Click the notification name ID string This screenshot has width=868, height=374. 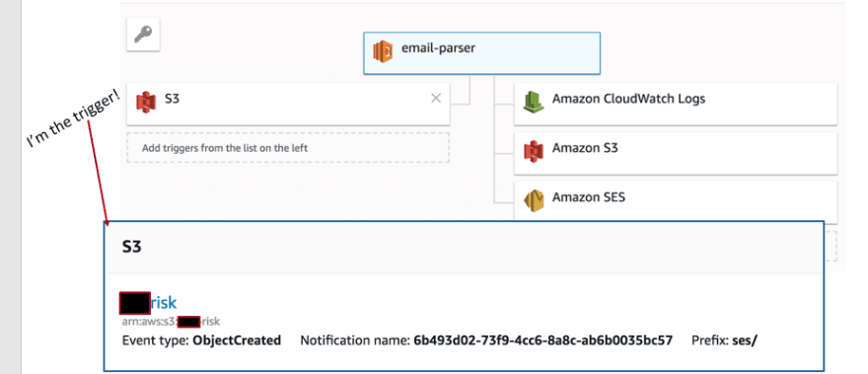(x=543, y=340)
